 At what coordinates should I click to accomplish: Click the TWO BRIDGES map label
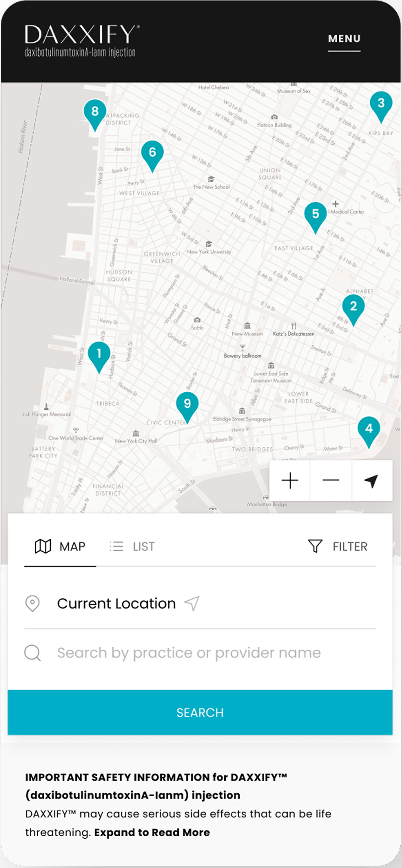(252, 449)
